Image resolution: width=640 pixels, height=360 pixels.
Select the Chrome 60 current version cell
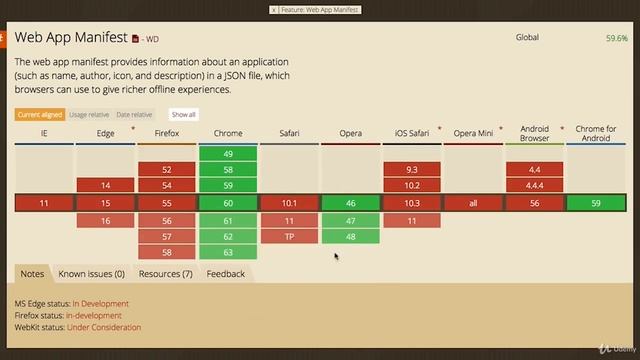coord(228,203)
